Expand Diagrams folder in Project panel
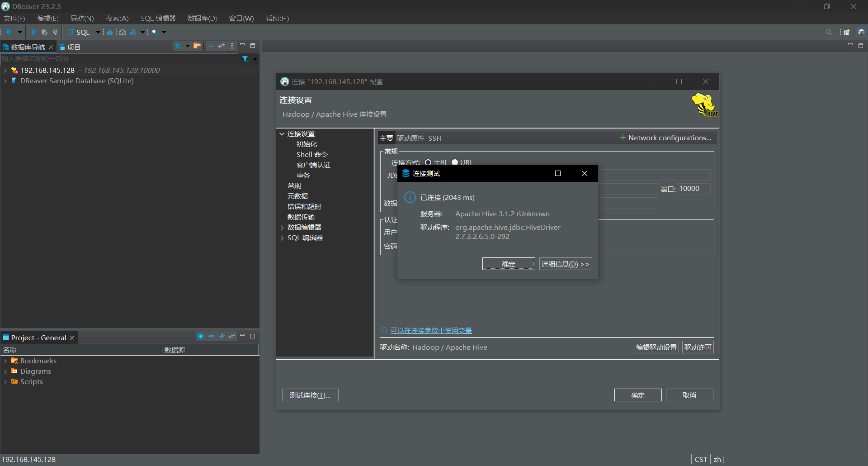The height and width of the screenshot is (466, 868). pos(5,371)
